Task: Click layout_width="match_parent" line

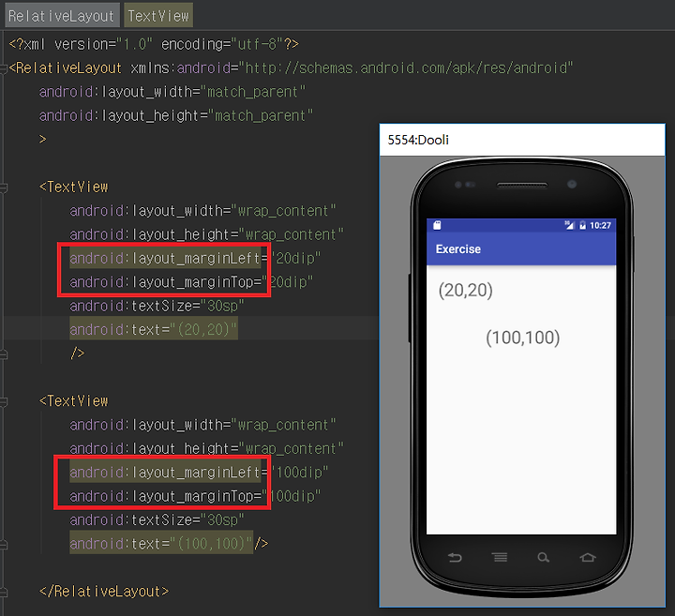Action: point(172,92)
